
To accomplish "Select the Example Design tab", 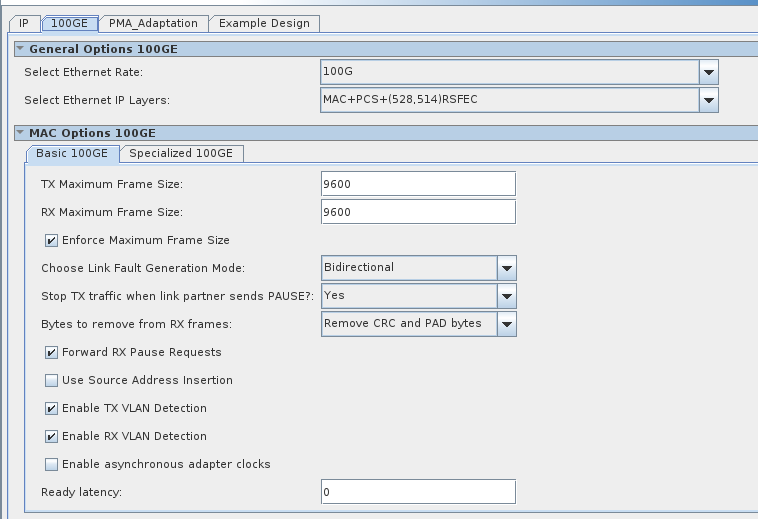I will click(264, 23).
